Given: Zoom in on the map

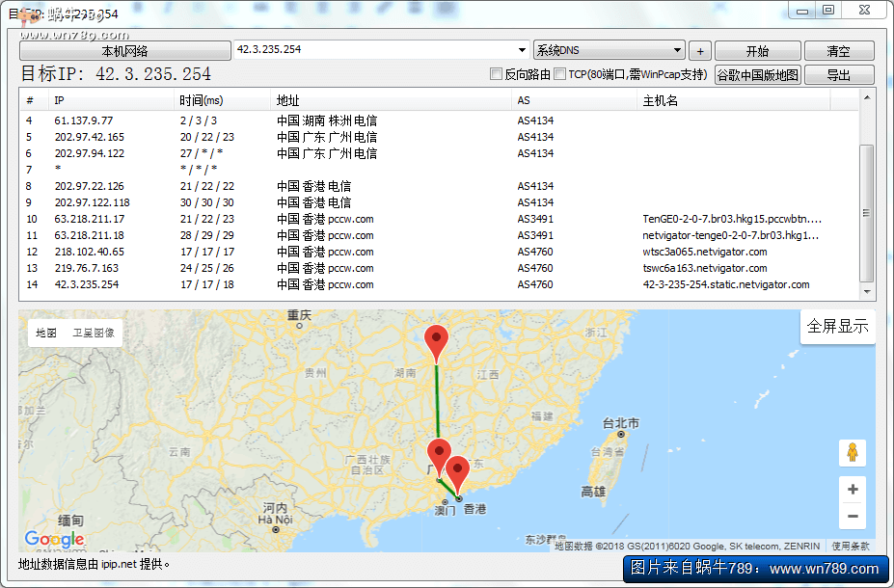Looking at the screenshot, I should (x=852, y=490).
